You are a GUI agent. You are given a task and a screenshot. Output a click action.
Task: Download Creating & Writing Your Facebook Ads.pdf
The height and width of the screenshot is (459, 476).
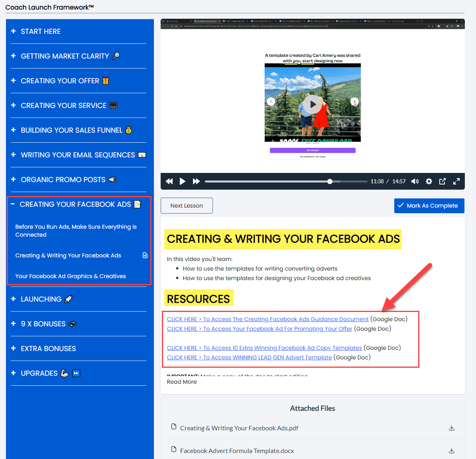(x=451, y=428)
